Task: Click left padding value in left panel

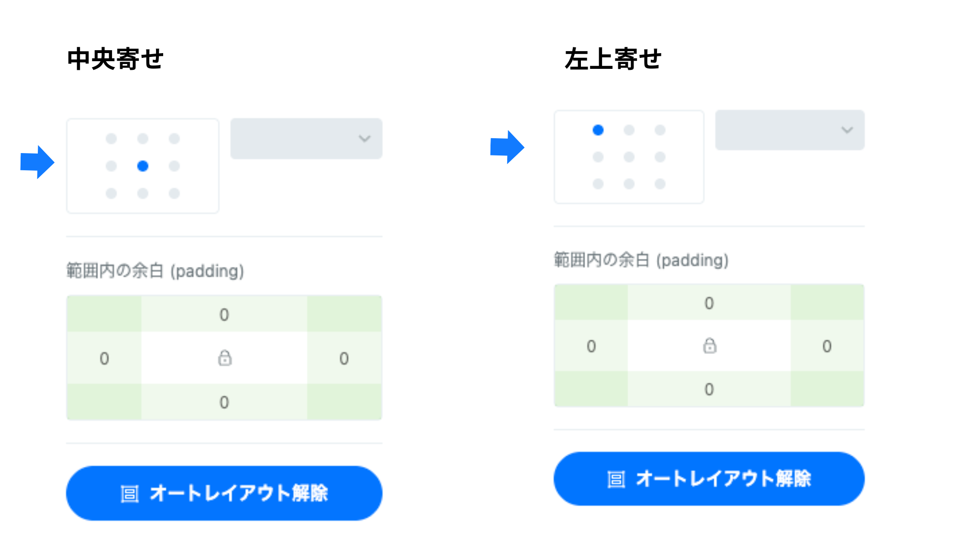Action: 104,358
